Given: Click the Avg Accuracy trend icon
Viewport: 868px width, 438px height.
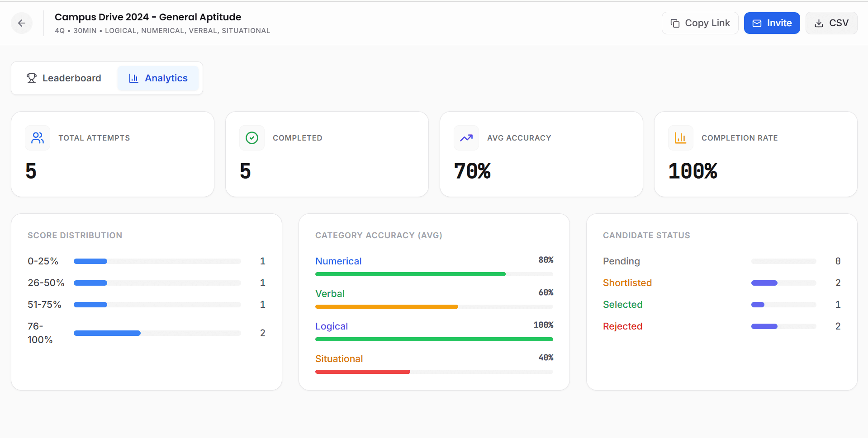Looking at the screenshot, I should point(466,138).
